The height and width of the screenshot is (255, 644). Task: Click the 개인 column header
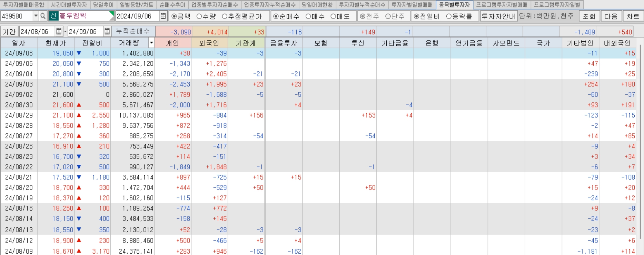(x=172, y=43)
